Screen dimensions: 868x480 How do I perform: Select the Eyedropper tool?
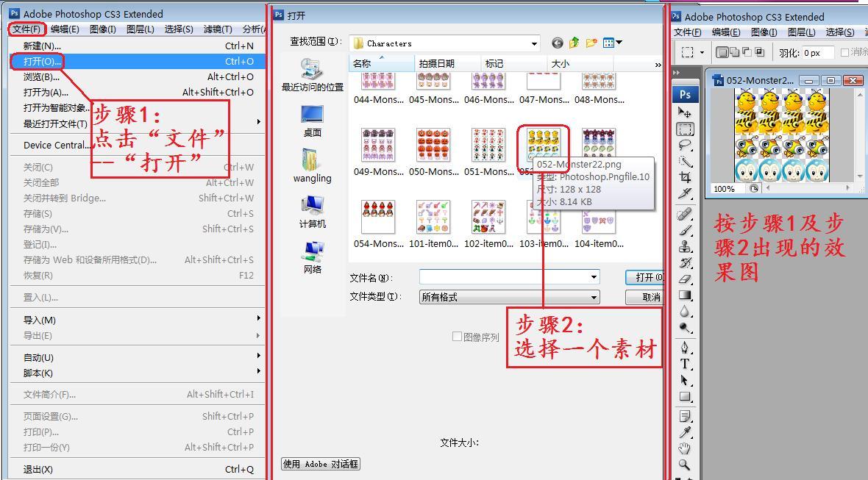point(685,432)
